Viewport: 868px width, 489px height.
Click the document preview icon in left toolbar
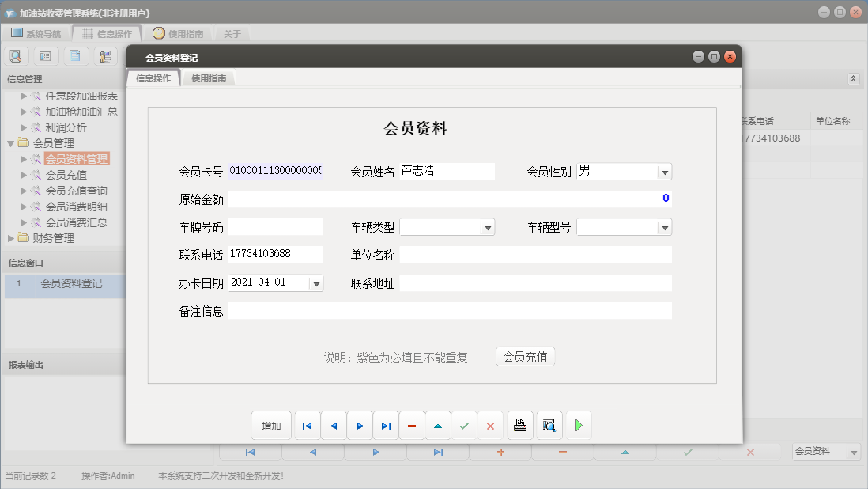[75, 56]
